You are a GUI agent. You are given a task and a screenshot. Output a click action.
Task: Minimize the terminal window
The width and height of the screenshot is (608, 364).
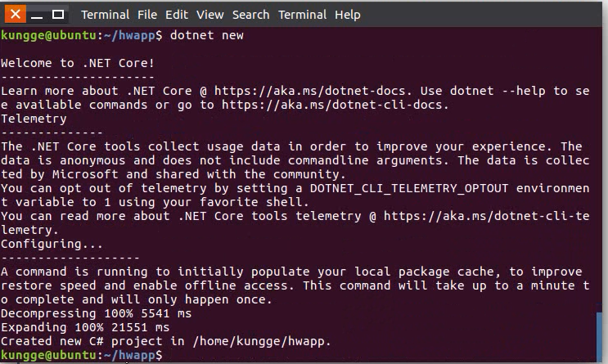click(37, 15)
